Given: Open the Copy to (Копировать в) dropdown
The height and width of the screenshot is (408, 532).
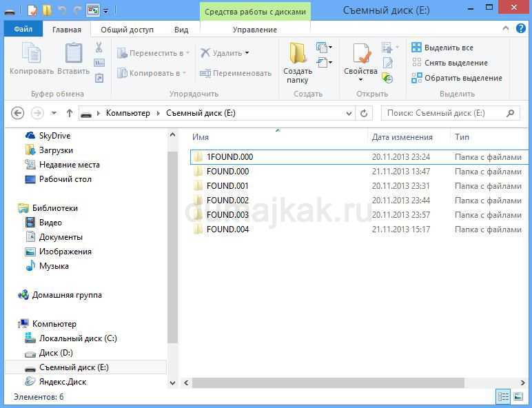Looking at the screenshot, I should [152, 73].
